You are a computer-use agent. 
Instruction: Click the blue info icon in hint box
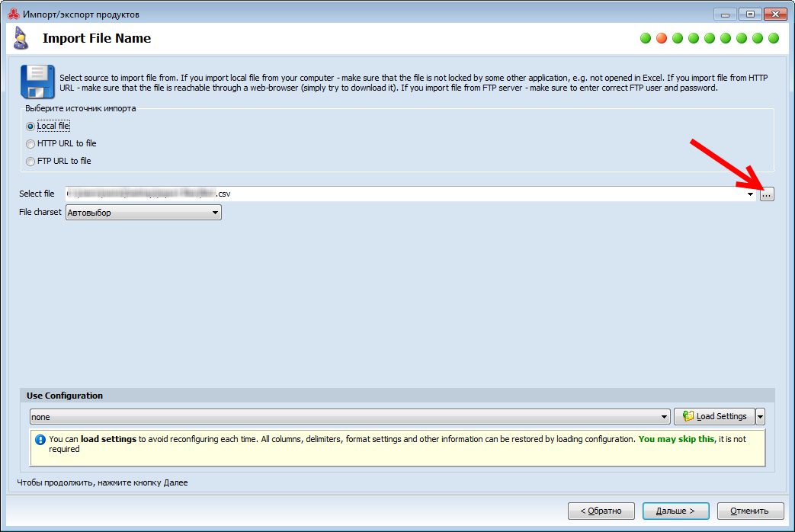(x=40, y=440)
